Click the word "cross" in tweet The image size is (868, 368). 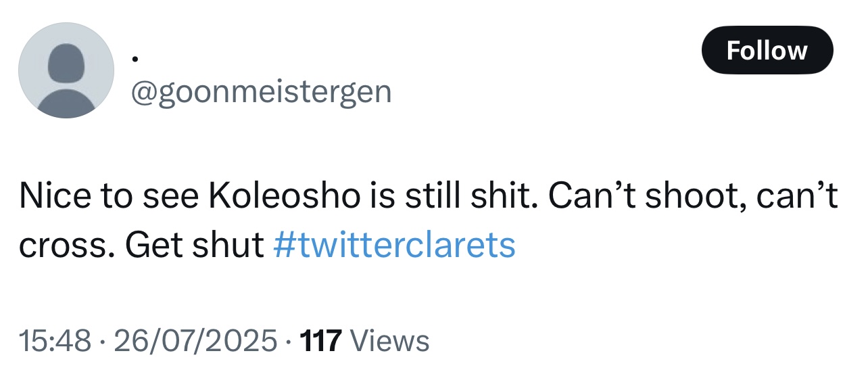(x=61, y=245)
